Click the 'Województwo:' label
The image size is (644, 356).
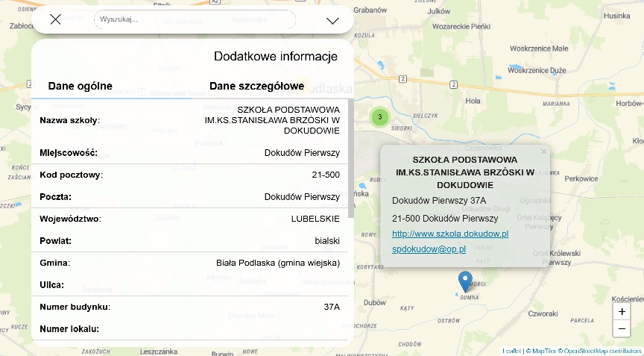[70, 219]
